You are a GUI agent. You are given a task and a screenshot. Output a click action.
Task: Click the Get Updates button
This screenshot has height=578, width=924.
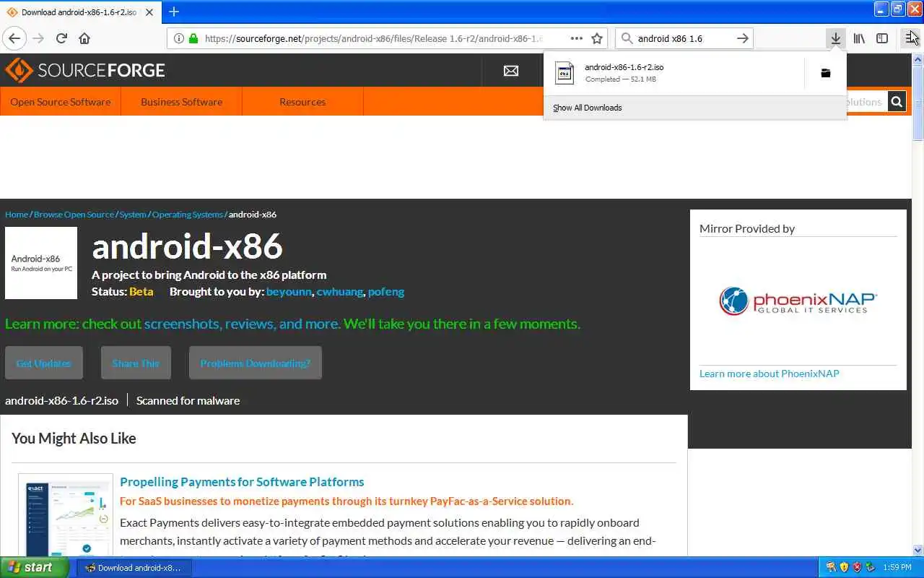[x=44, y=363]
